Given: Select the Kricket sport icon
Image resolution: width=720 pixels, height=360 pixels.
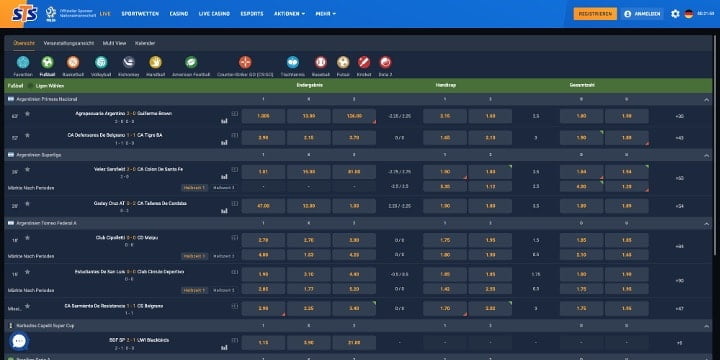Looking at the screenshot, I should (x=364, y=62).
